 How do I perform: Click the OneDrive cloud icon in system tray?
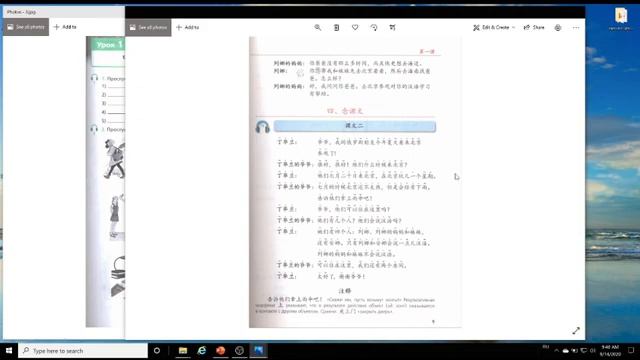click(x=565, y=351)
